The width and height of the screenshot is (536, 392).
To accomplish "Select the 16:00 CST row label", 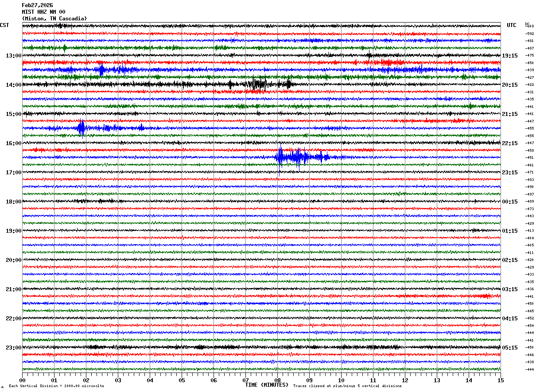I will pos(14,143).
